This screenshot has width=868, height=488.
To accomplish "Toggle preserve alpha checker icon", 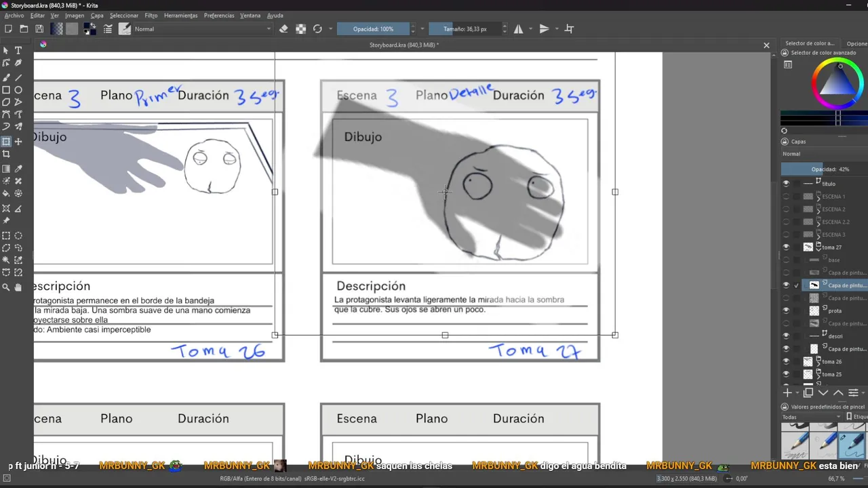I will pyautogui.click(x=301, y=29).
